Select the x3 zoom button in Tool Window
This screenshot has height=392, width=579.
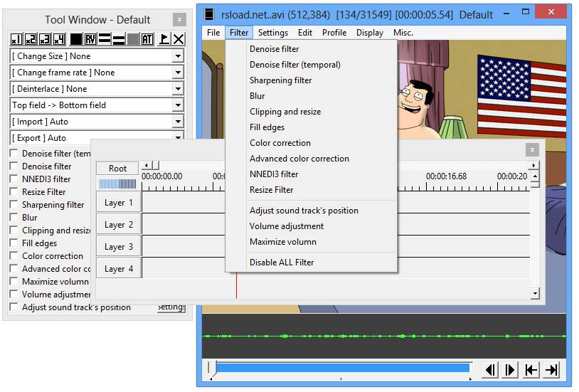tap(45, 39)
